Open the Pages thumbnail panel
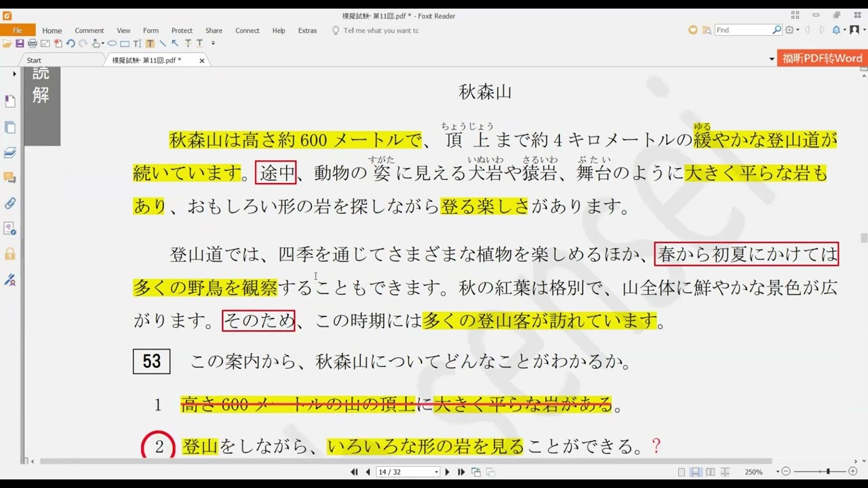Image resolution: width=868 pixels, height=488 pixels. pyautogui.click(x=10, y=127)
